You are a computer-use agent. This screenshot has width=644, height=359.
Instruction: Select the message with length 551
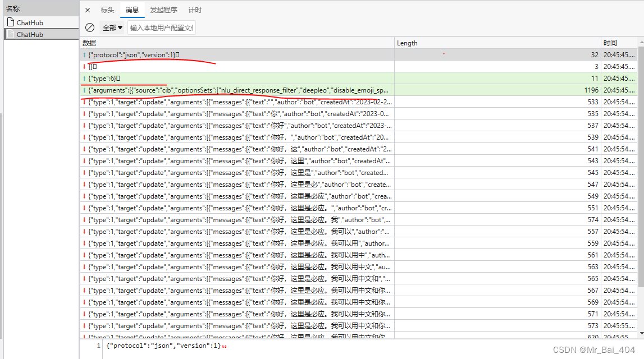click(359, 208)
